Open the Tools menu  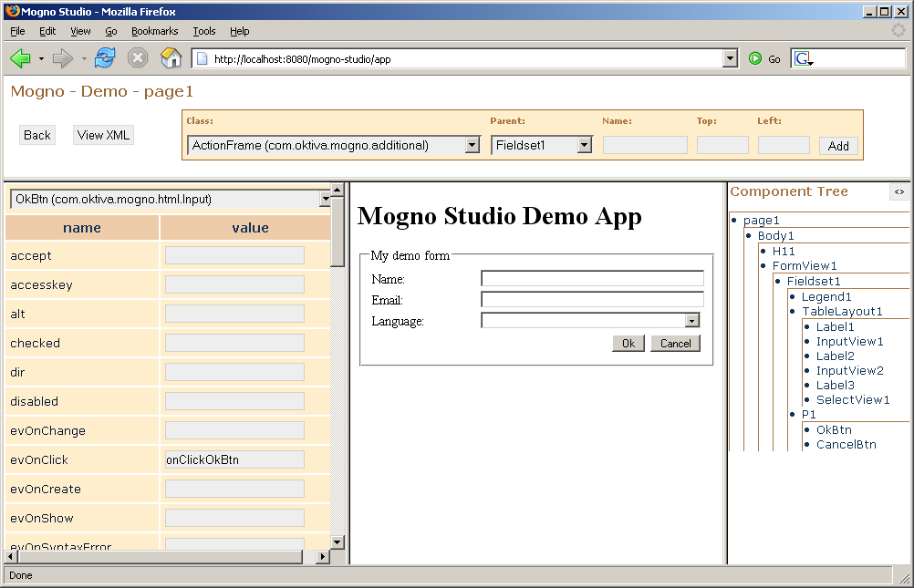tap(203, 31)
